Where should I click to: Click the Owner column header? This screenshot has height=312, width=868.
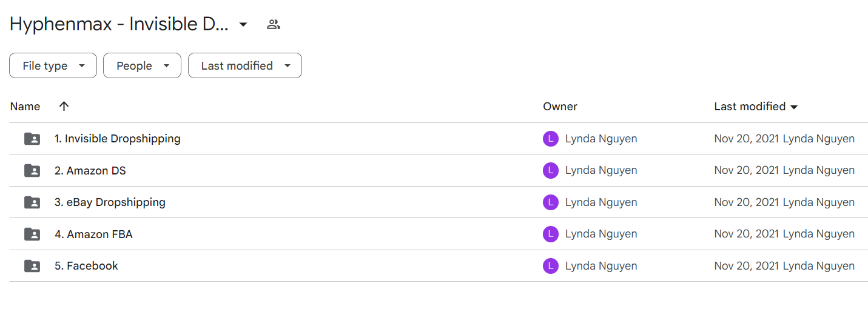[x=560, y=107]
